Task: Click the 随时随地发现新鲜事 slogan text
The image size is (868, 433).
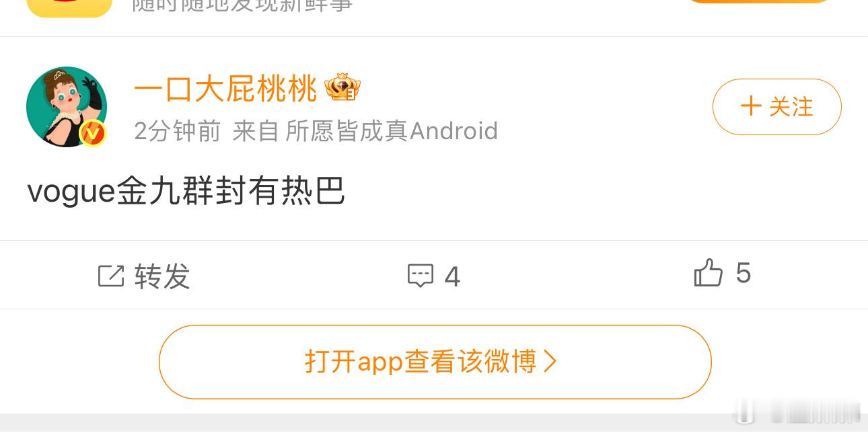Action: (242, 6)
